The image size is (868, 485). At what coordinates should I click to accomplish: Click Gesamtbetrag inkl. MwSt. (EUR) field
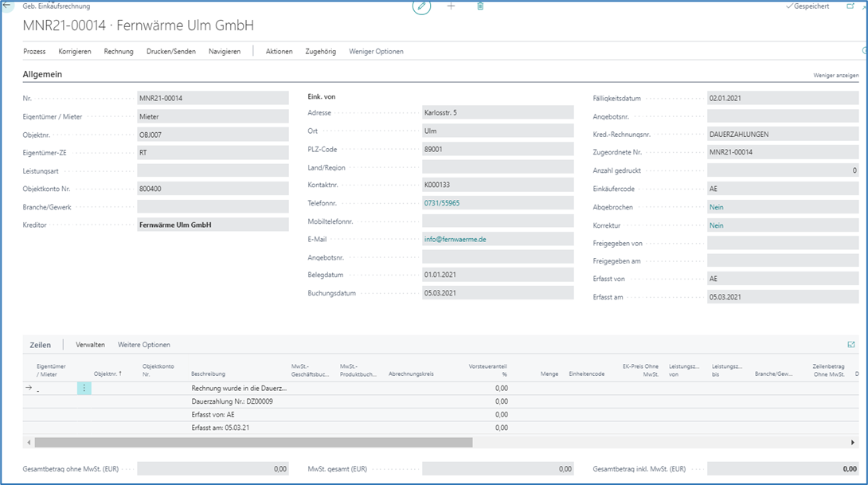coord(783,469)
